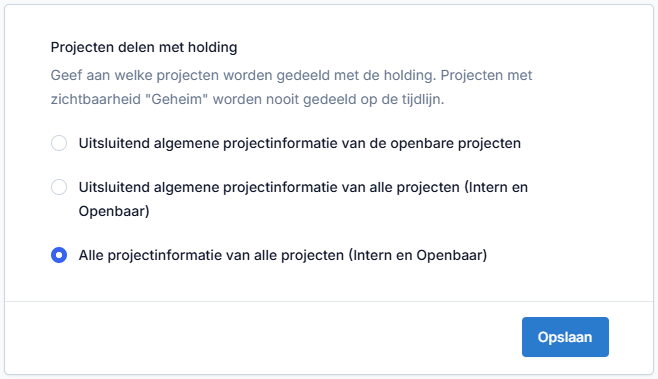Click label 'Uitsluitend algemene projectinformatie van de openbare projecten'

300,144
